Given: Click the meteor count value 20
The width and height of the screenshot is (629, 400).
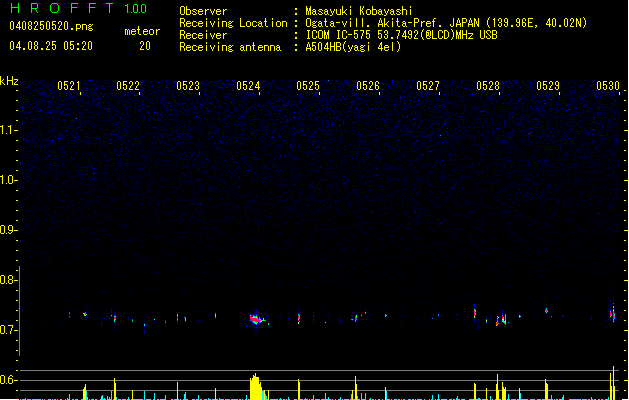Looking at the screenshot, I should click(145, 46).
